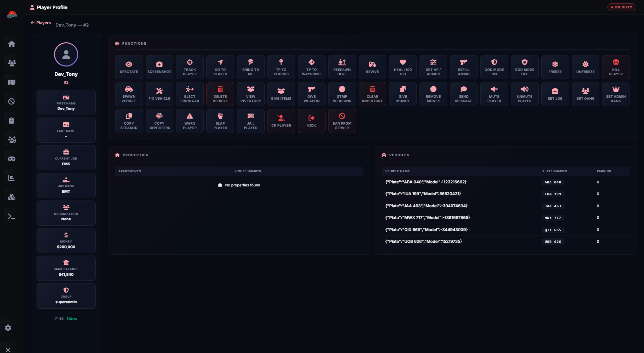This screenshot has height=353, width=644.
Task: Click the game controller sidebar icon
Action: pos(12,159)
